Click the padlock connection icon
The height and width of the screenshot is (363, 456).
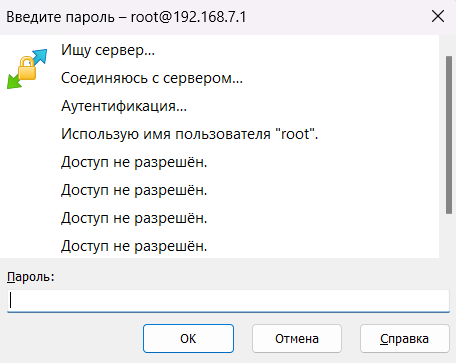27,69
